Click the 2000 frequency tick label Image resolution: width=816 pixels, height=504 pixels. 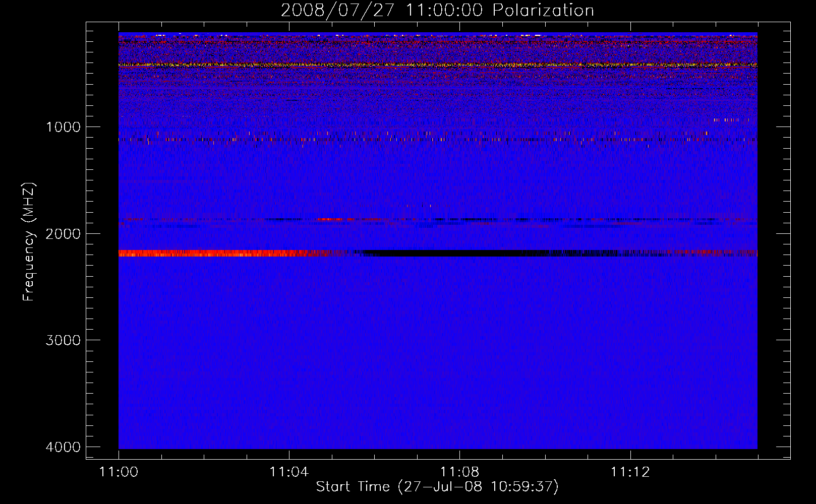pos(63,233)
